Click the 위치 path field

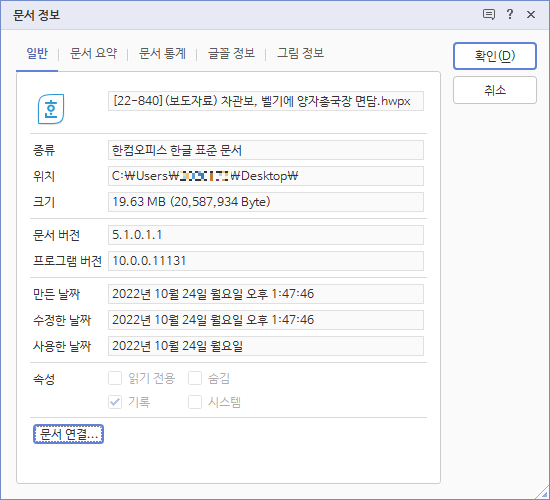(x=266, y=176)
